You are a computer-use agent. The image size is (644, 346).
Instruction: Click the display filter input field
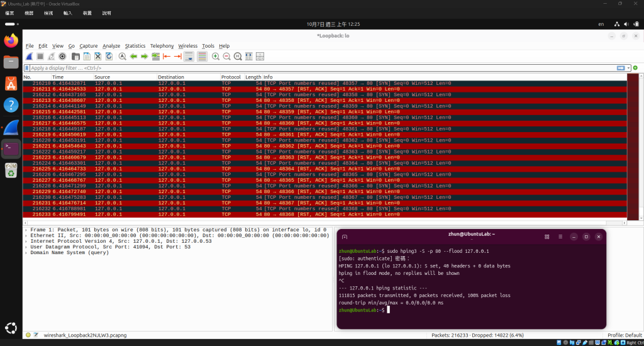[x=323, y=68]
